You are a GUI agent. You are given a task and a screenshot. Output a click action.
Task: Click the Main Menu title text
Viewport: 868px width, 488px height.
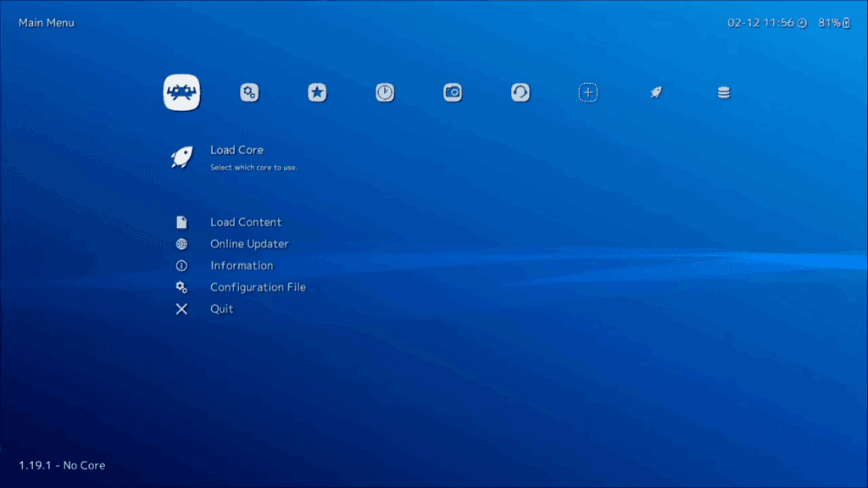pyautogui.click(x=47, y=23)
